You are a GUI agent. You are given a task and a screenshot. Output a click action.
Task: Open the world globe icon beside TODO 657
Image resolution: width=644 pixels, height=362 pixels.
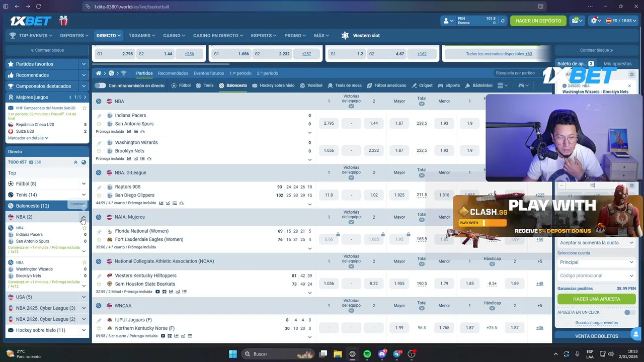84,162
